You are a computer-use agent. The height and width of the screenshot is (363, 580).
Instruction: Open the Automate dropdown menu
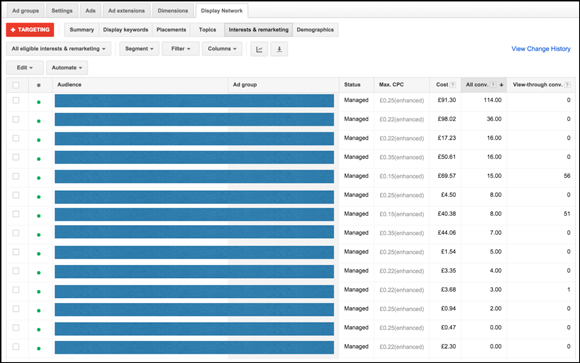click(x=67, y=68)
